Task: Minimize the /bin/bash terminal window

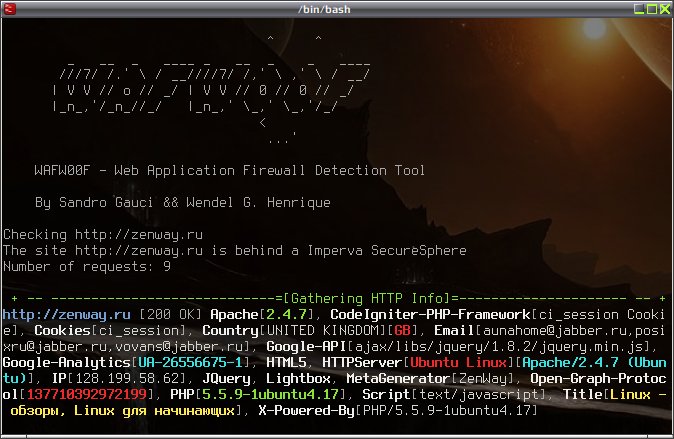Action: [639, 9]
